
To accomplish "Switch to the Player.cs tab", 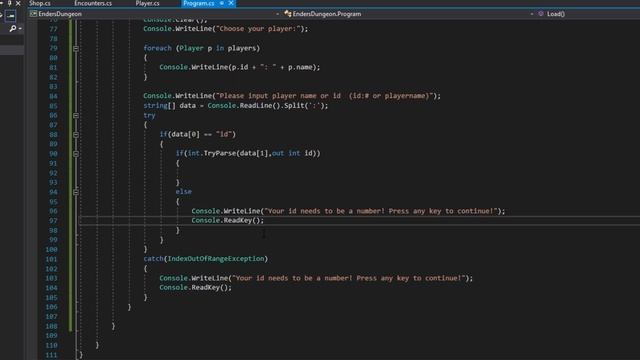I will coord(147,3).
